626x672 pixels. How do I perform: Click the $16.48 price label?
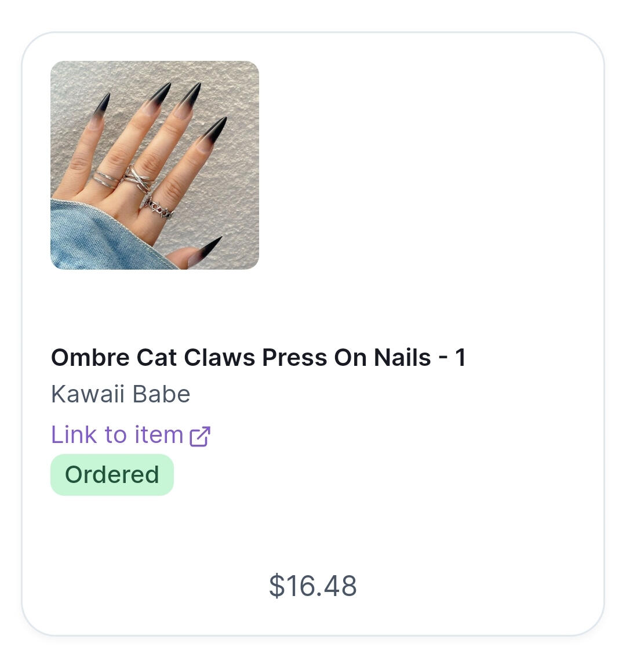313,586
